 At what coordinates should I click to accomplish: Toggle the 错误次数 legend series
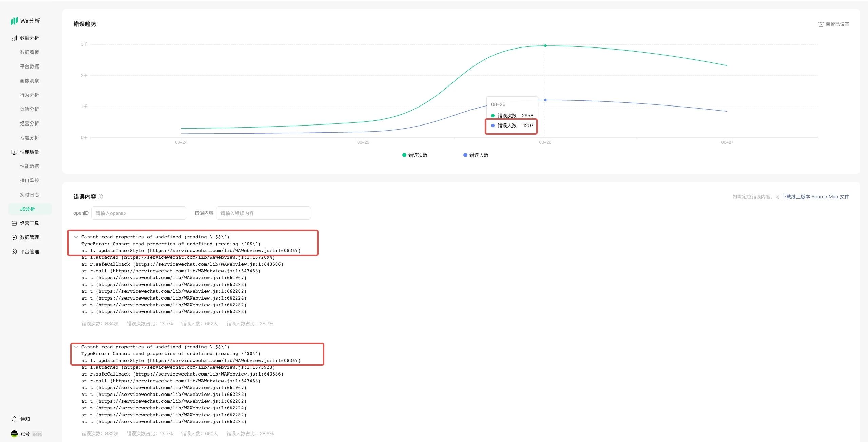point(414,155)
